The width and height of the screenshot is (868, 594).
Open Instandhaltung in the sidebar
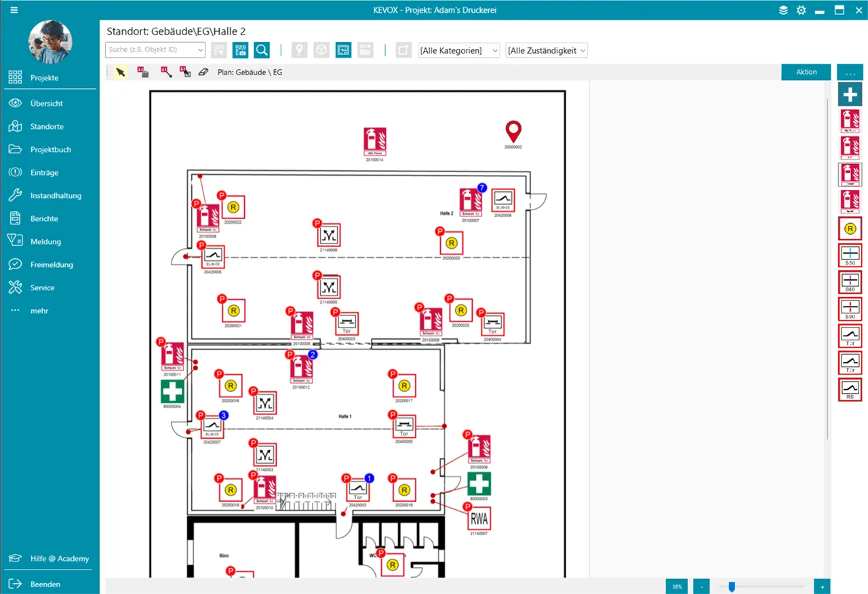click(x=56, y=195)
